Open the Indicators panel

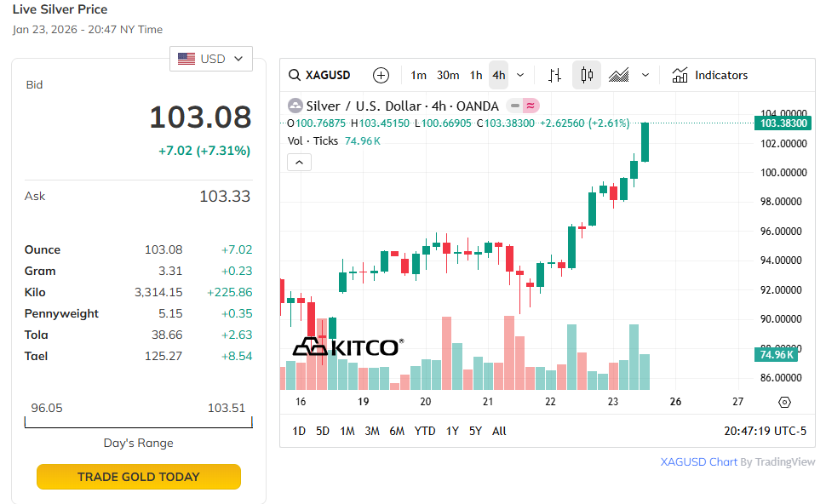710,75
